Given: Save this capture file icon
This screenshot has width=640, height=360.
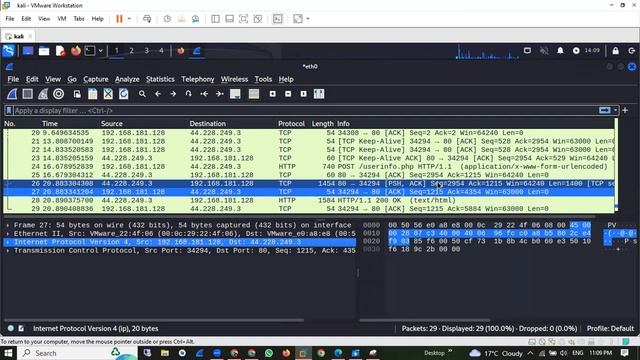Looking at the screenshot, I should (x=93, y=94).
